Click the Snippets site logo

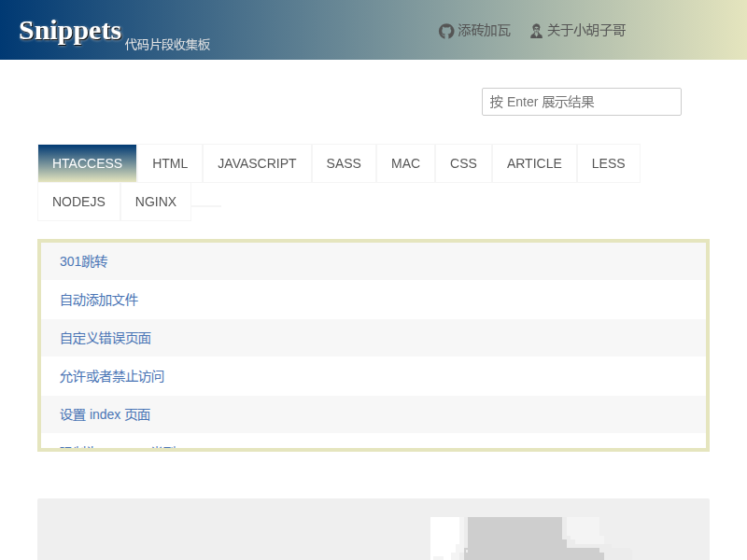pyautogui.click(x=70, y=30)
